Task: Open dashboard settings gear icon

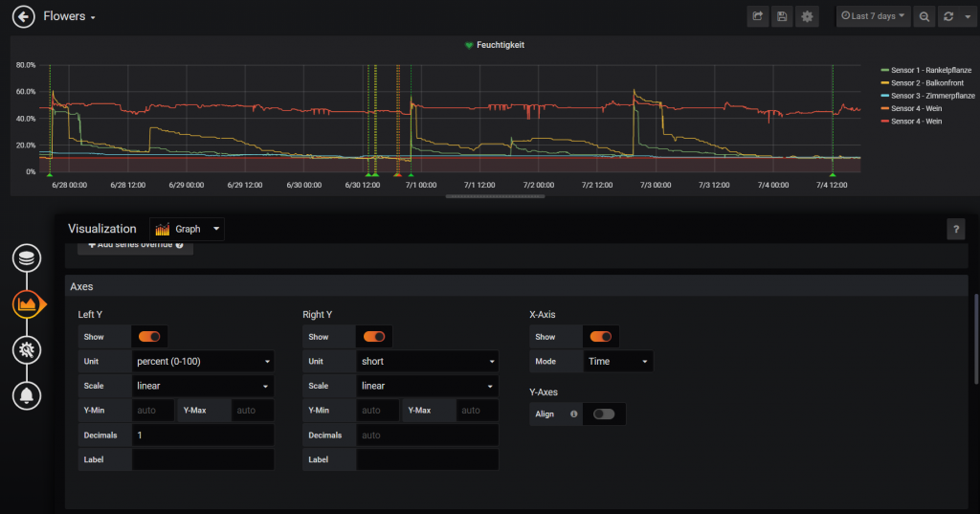Action: pyautogui.click(x=808, y=16)
